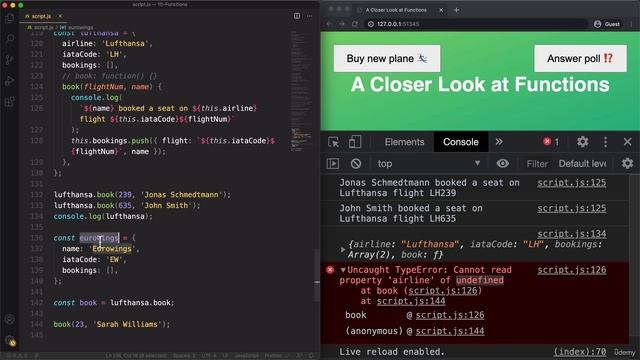Show more DevTools tabs chevron
640x360 pixels.
pyautogui.click(x=499, y=142)
